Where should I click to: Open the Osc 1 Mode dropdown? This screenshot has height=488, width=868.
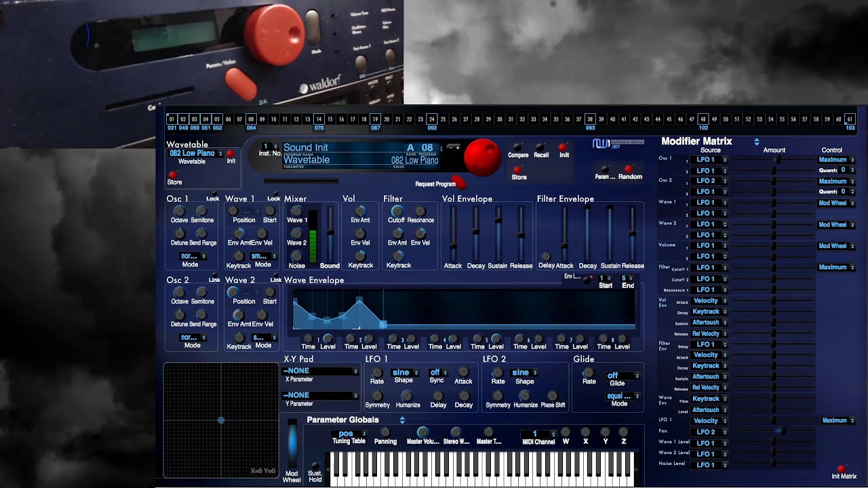193,256
